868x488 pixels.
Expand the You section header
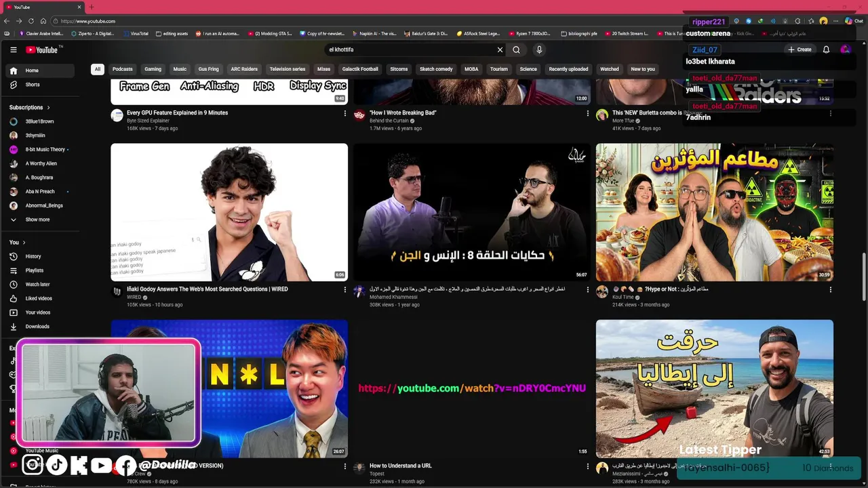pos(18,242)
